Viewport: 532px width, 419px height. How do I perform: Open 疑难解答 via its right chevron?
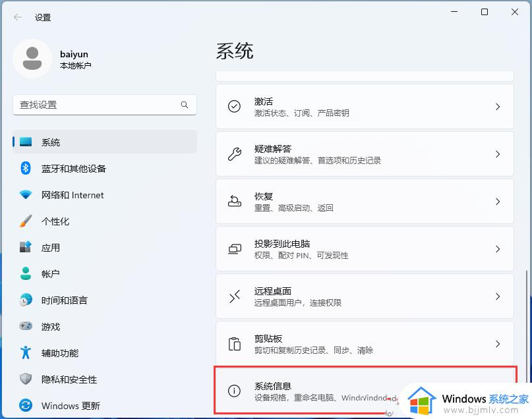coord(498,154)
